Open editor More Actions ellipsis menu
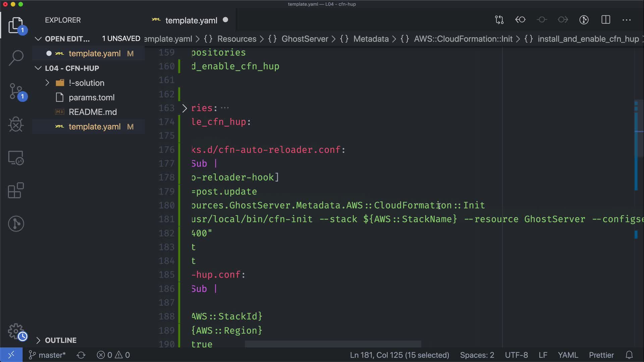Image resolution: width=644 pixels, height=362 pixels. pos(627,20)
